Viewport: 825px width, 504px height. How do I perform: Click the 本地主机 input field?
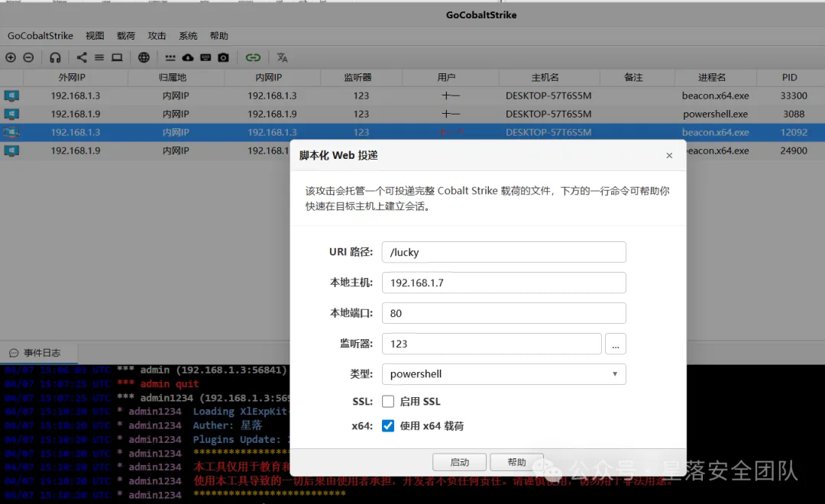[x=504, y=283]
